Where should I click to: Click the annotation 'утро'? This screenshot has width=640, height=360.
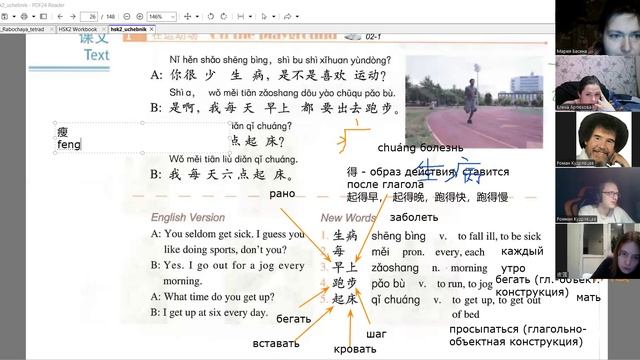tap(513, 269)
